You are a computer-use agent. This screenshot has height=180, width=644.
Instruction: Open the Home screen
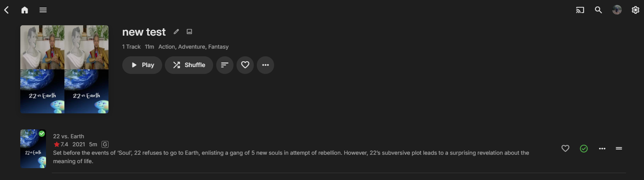(25, 10)
